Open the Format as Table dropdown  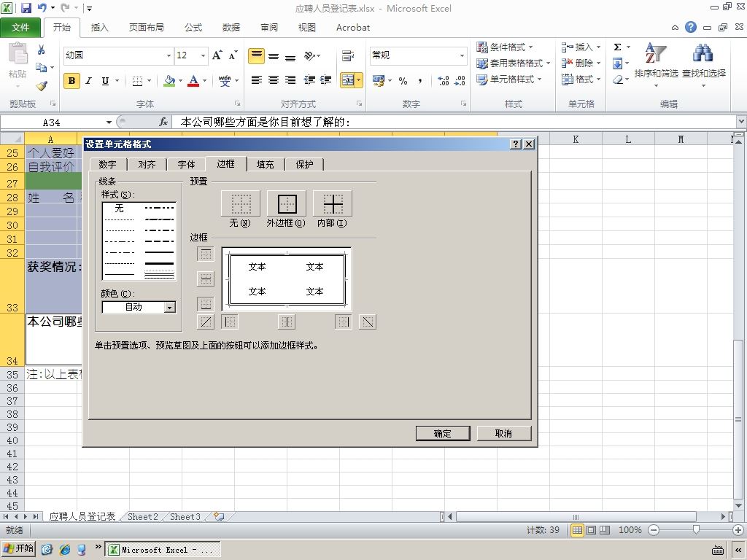point(514,63)
